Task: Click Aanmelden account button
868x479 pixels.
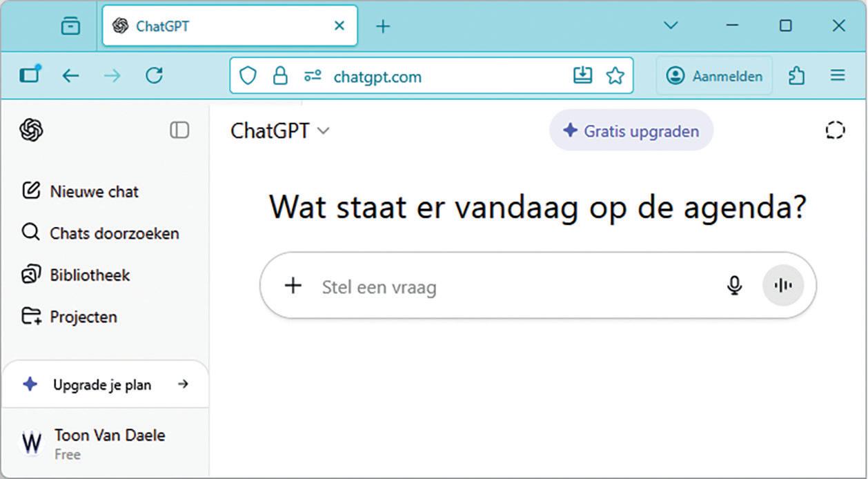Action: [x=714, y=76]
